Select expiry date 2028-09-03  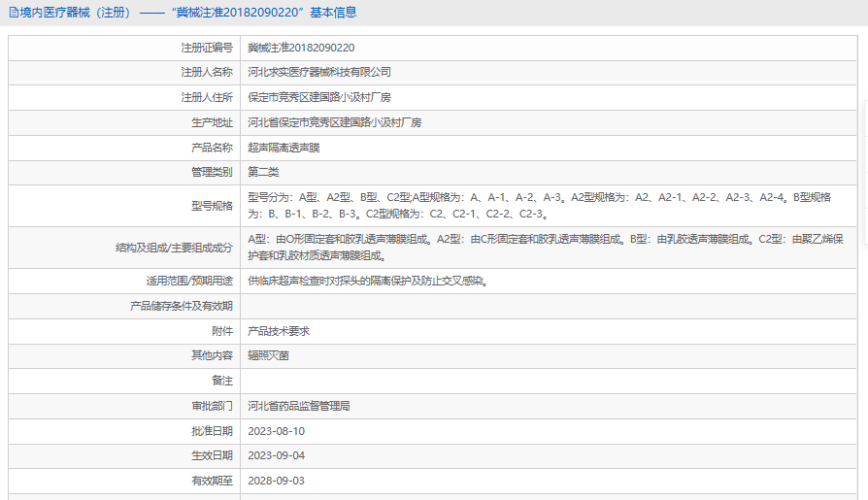pyautogui.click(x=277, y=482)
